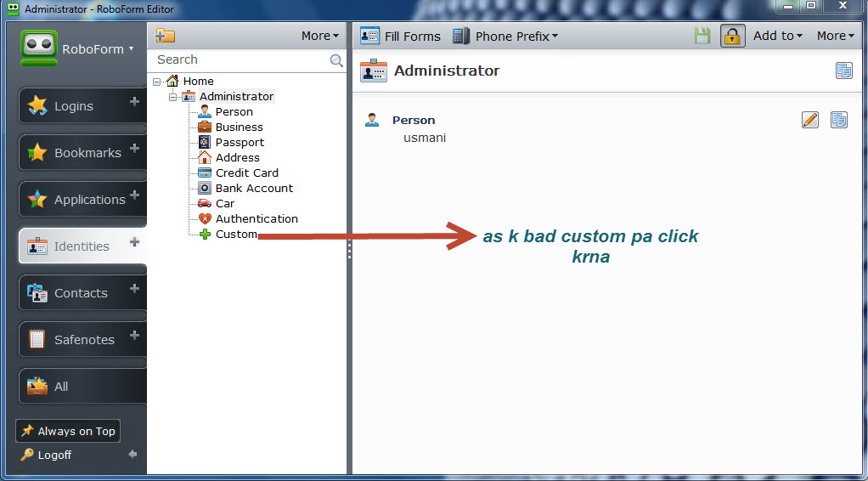The image size is (868, 481).
Task: Select the Credit Card tree item
Action: [x=247, y=173]
